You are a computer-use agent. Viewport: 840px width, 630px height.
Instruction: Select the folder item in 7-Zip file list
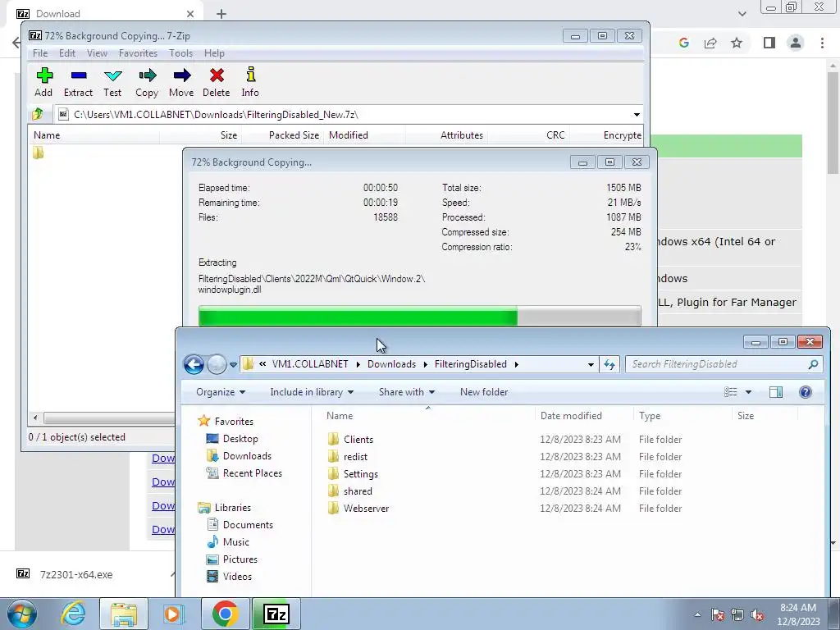click(x=38, y=153)
